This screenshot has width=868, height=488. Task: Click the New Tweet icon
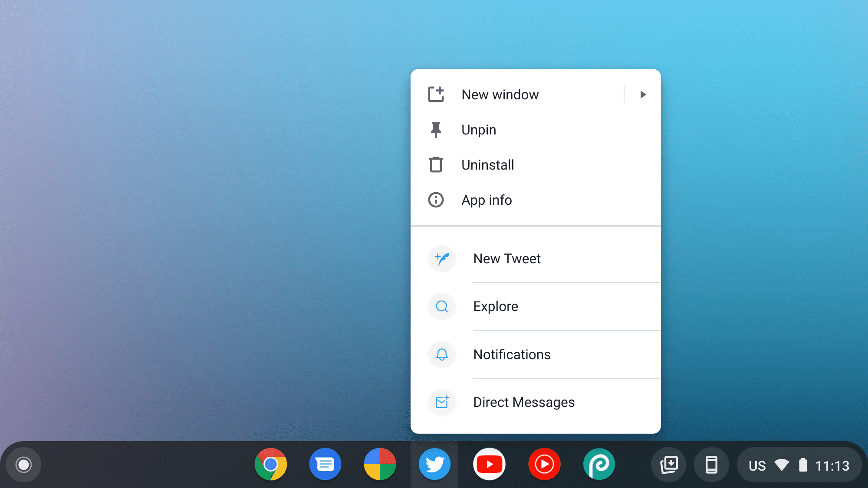(x=442, y=258)
